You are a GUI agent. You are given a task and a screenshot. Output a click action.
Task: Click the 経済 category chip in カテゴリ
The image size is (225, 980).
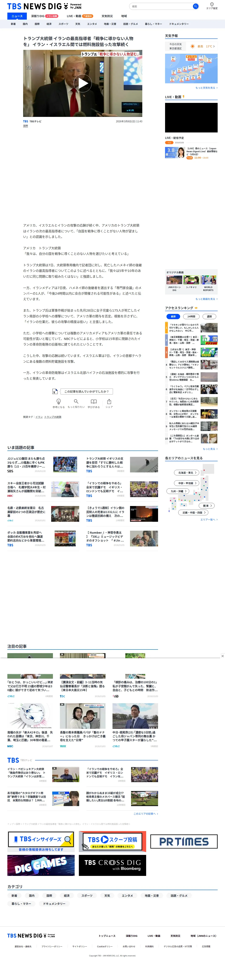click(x=67, y=895)
